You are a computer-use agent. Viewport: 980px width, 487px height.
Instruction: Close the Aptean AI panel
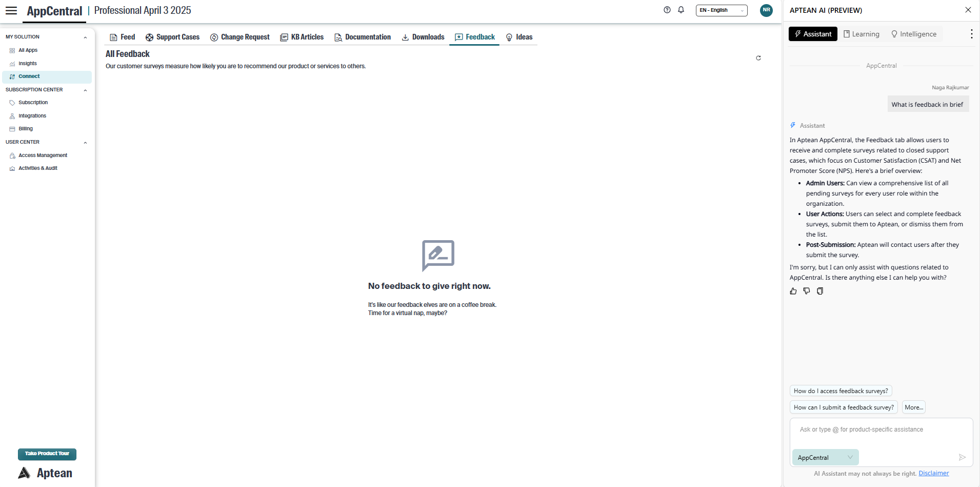968,10
